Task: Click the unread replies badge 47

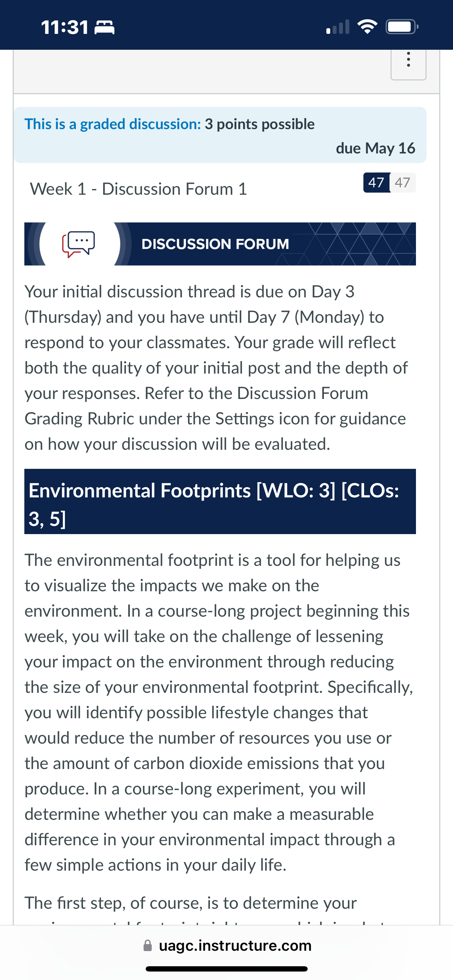Action: click(x=376, y=183)
